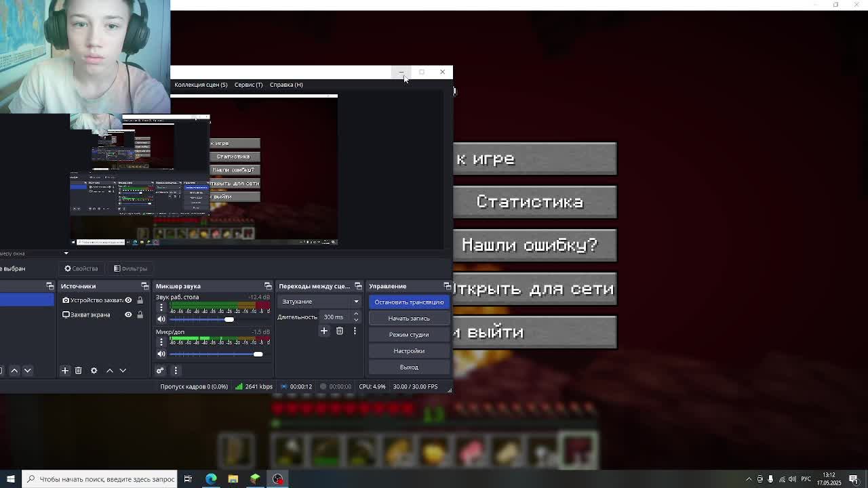This screenshot has height=488, width=868.
Task: Open Звук раб. стола channel options dots
Action: tap(161, 307)
